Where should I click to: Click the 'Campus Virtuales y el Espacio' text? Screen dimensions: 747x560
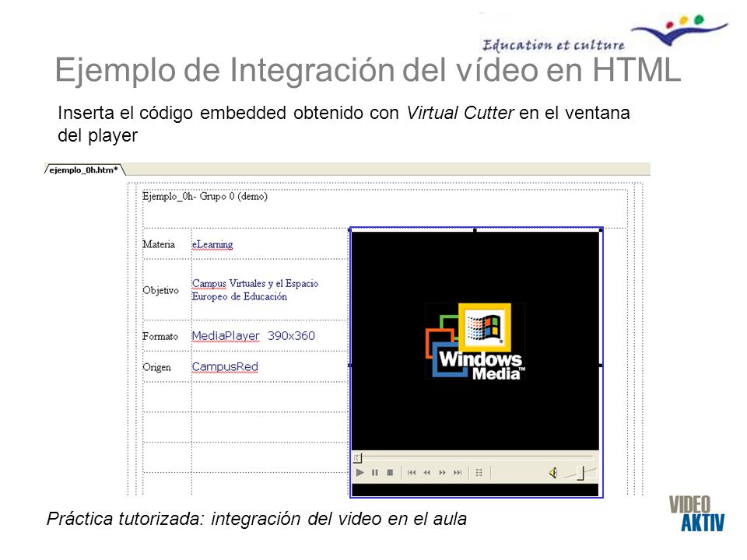tap(255, 283)
